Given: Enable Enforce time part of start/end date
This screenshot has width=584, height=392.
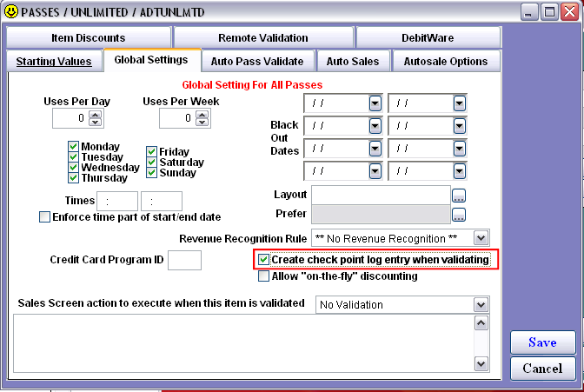Looking at the screenshot, I should (44, 217).
